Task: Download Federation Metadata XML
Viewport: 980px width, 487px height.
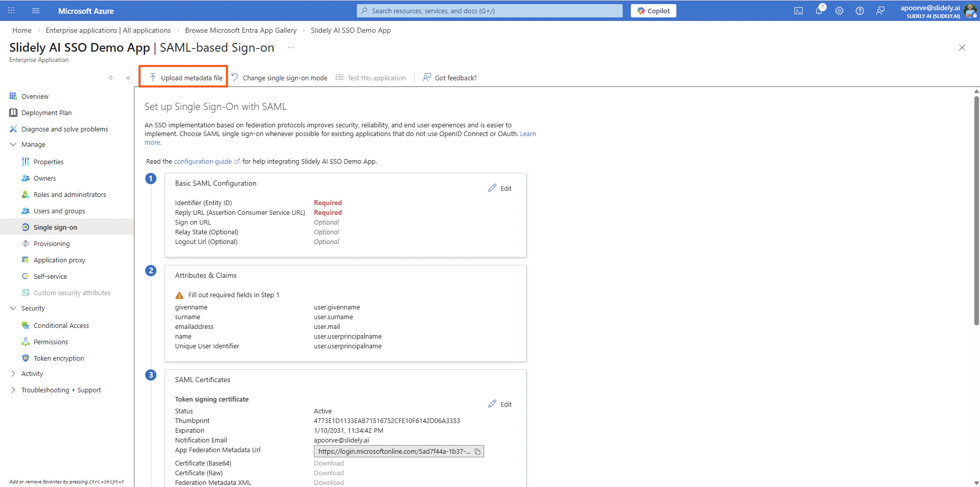Action: (x=329, y=483)
